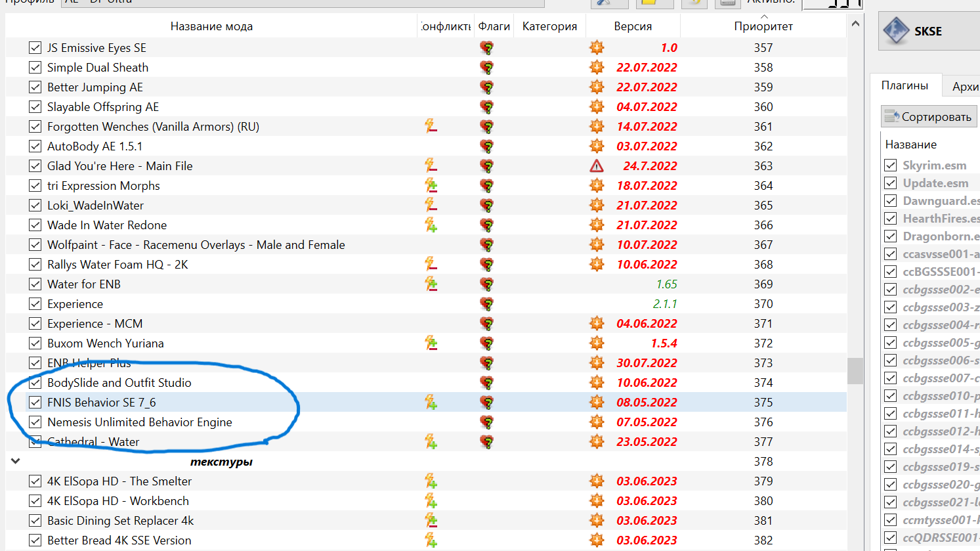Click the heart flag icon on Water for ENB
The image size is (980, 551).
[x=486, y=284]
